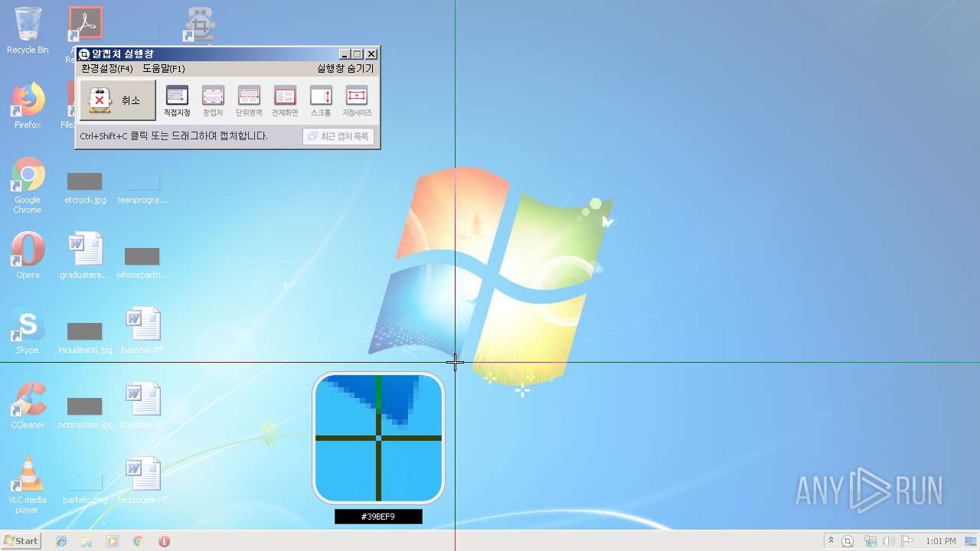The width and height of the screenshot is (980, 551).
Task: Open the VLC media player shortcut
Action: [x=28, y=485]
